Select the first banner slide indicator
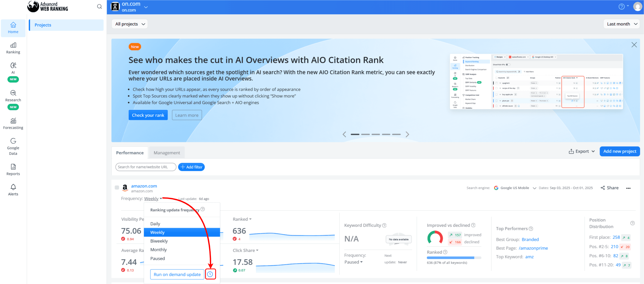This screenshot has height=284, width=644. point(355,134)
